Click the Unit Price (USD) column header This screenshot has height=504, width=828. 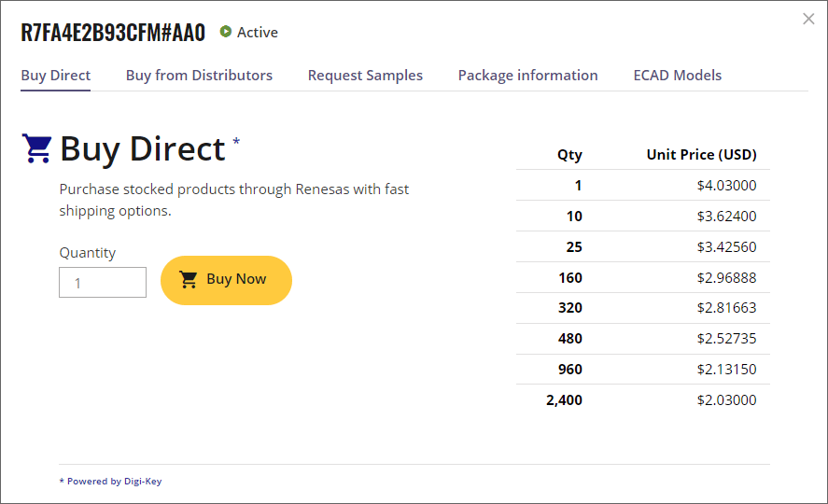[x=701, y=155]
